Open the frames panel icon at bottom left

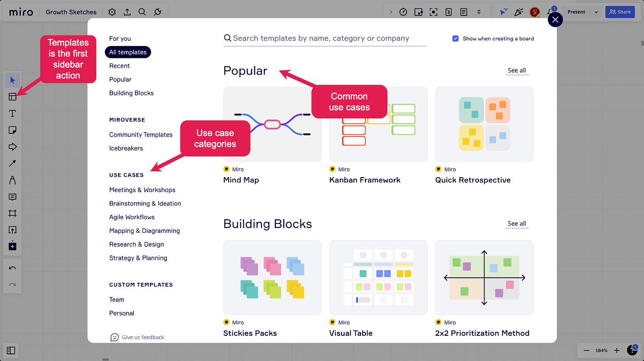(x=11, y=350)
